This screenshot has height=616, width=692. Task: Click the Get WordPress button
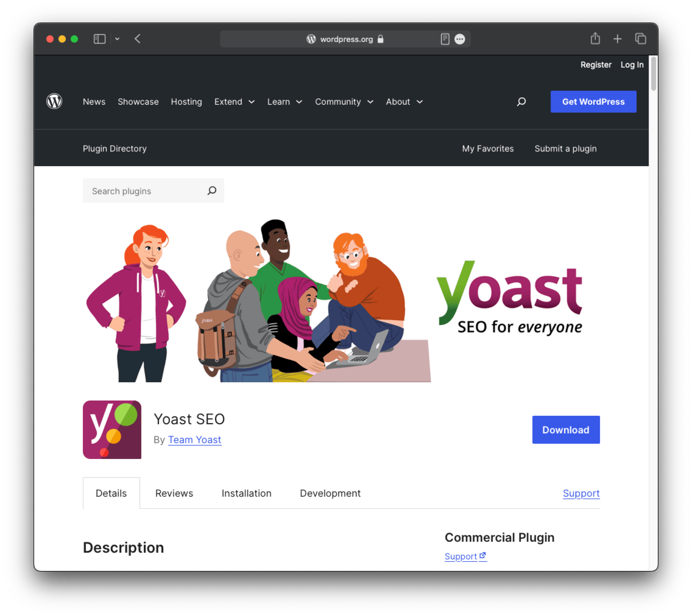pos(593,101)
